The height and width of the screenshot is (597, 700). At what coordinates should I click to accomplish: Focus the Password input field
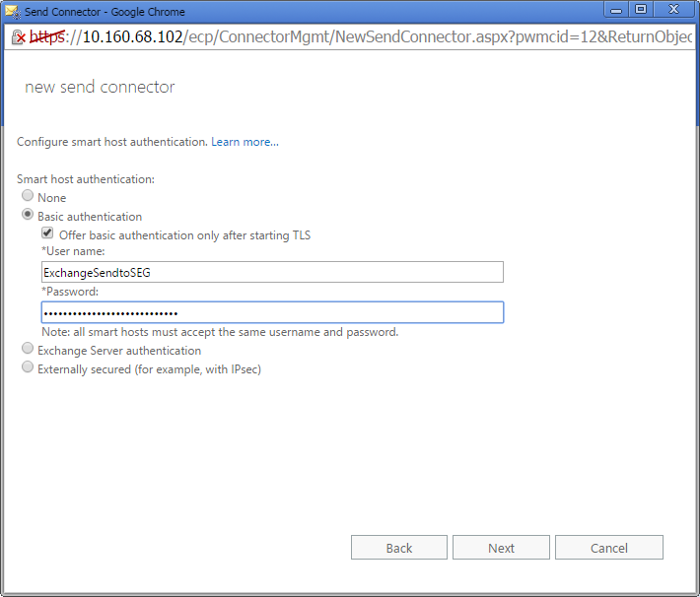(x=272, y=312)
